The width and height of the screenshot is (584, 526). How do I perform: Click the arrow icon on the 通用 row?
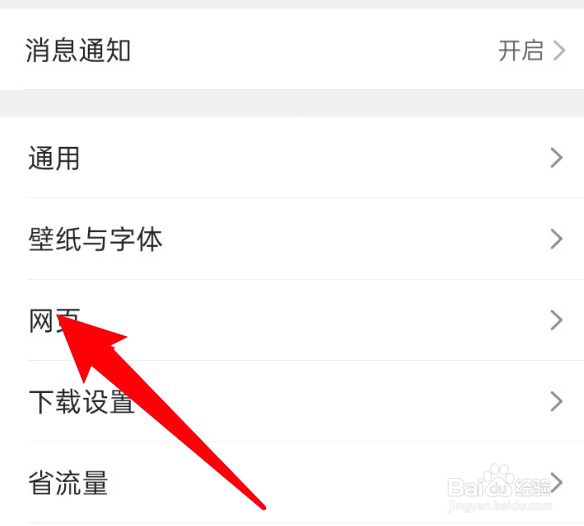[x=556, y=158]
